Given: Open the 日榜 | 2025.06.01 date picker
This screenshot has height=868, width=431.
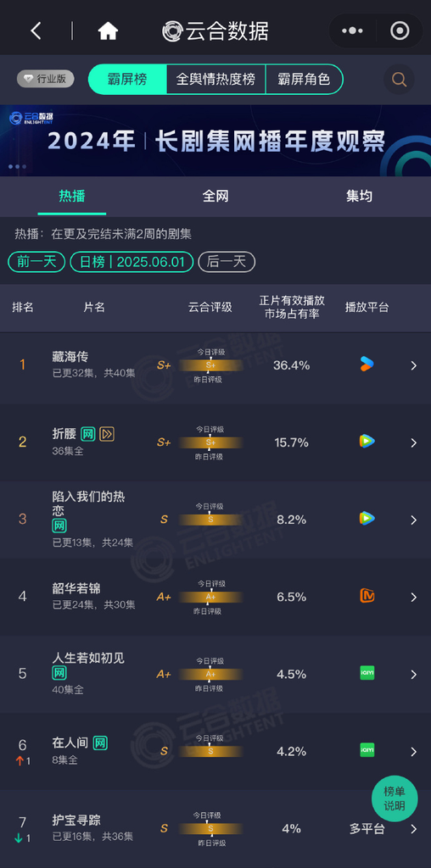Looking at the screenshot, I should coord(132,262).
